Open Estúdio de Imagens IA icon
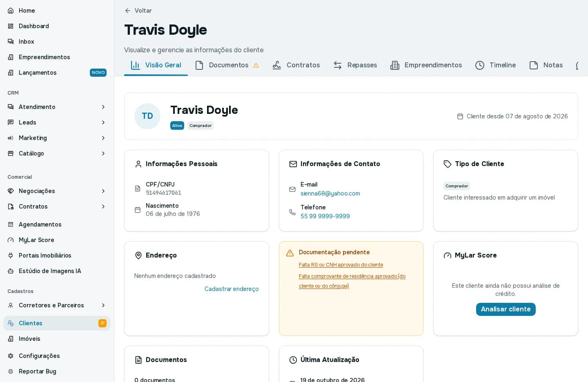Image resolution: width=588 pixels, height=382 pixels. point(11,271)
